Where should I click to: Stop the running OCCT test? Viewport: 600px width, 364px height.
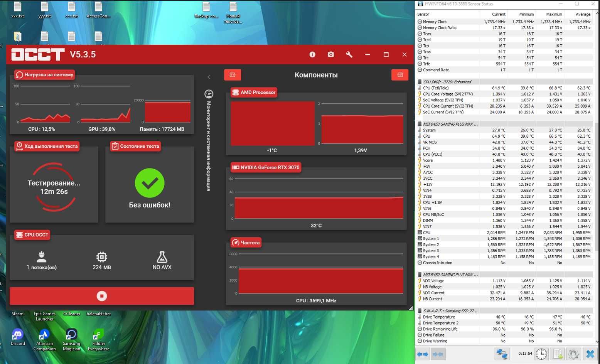pyautogui.click(x=102, y=296)
